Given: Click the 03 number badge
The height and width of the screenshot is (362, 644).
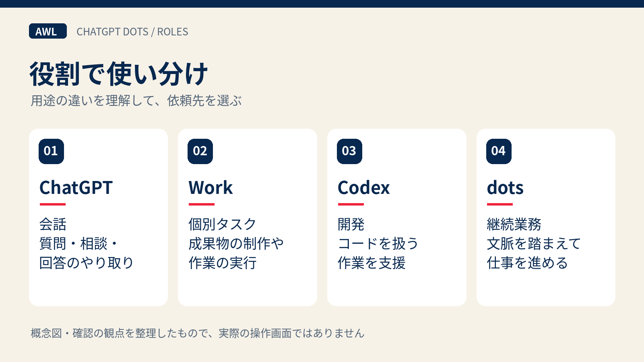Looking at the screenshot, I should pyautogui.click(x=349, y=151).
